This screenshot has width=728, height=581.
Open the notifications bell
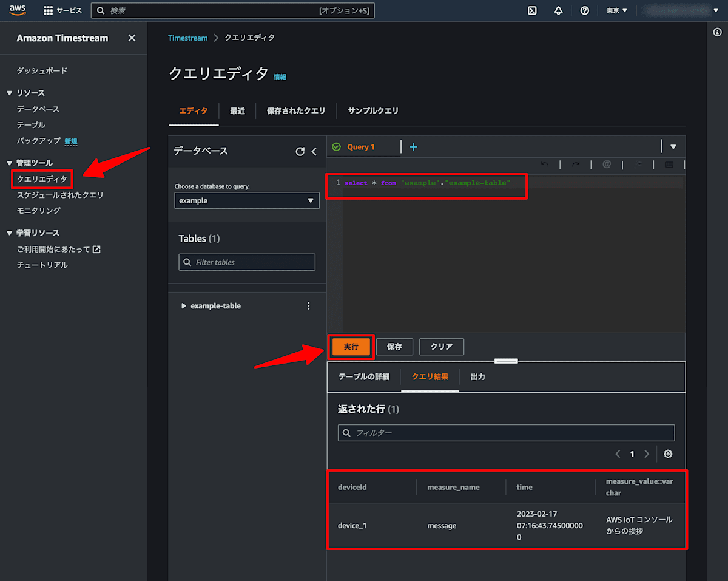[558, 10]
